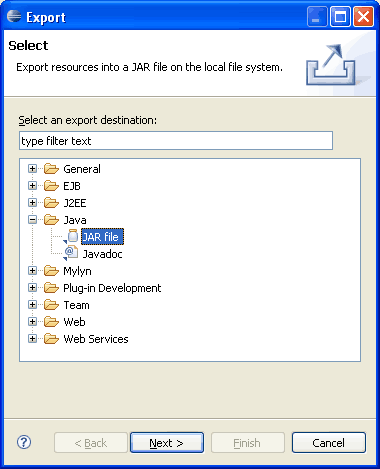Image resolution: width=380 pixels, height=469 pixels.
Task: Click the Eclipse logo in title bar
Action: point(14,16)
